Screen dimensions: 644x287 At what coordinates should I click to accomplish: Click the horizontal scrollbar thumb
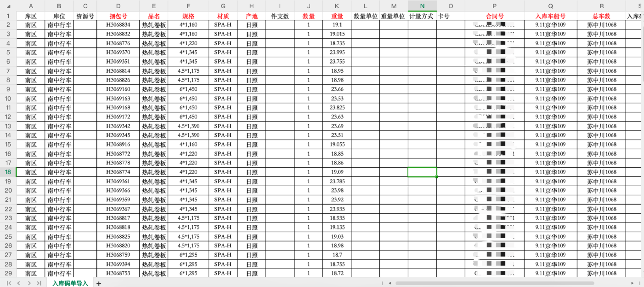(x=495, y=283)
